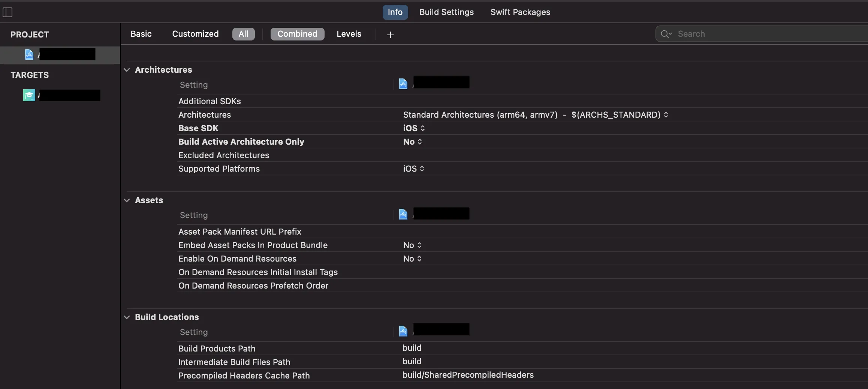Click Setting column header under Assets
The height and width of the screenshot is (389, 868).
pos(194,215)
